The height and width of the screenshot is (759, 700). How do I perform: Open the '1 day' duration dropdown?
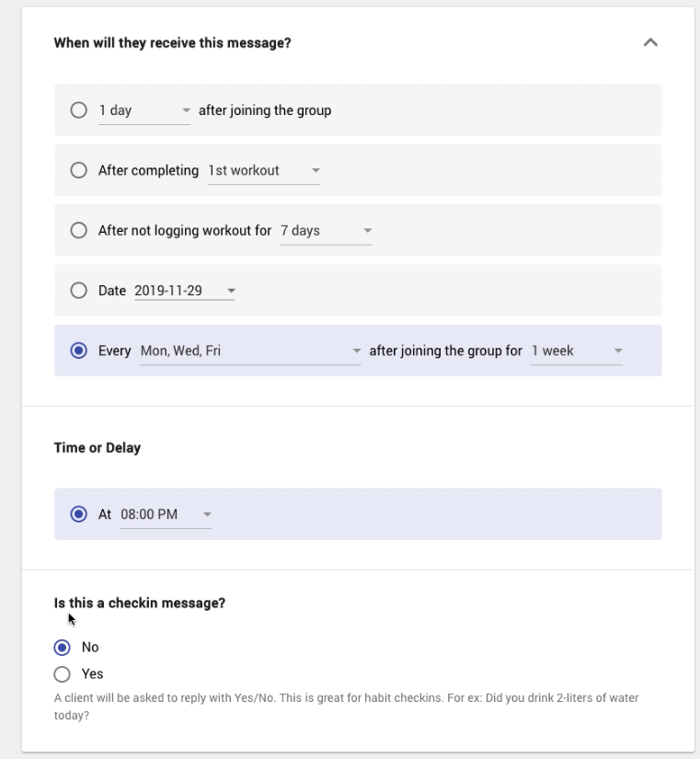tap(143, 110)
